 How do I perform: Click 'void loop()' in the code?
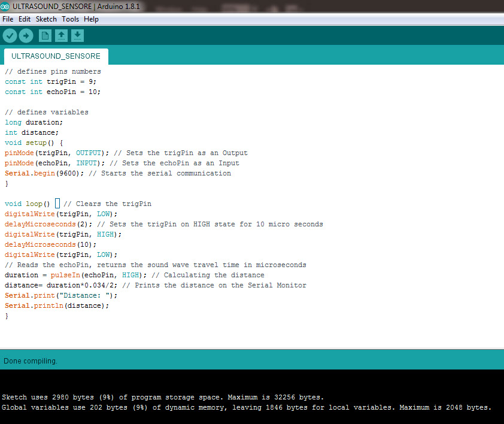pos(28,204)
